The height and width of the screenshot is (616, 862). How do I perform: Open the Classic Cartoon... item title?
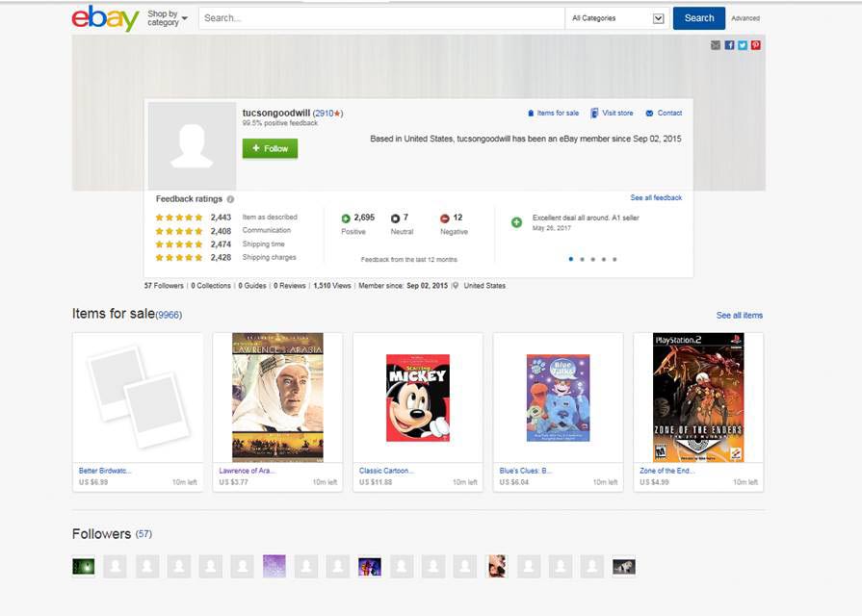[386, 471]
